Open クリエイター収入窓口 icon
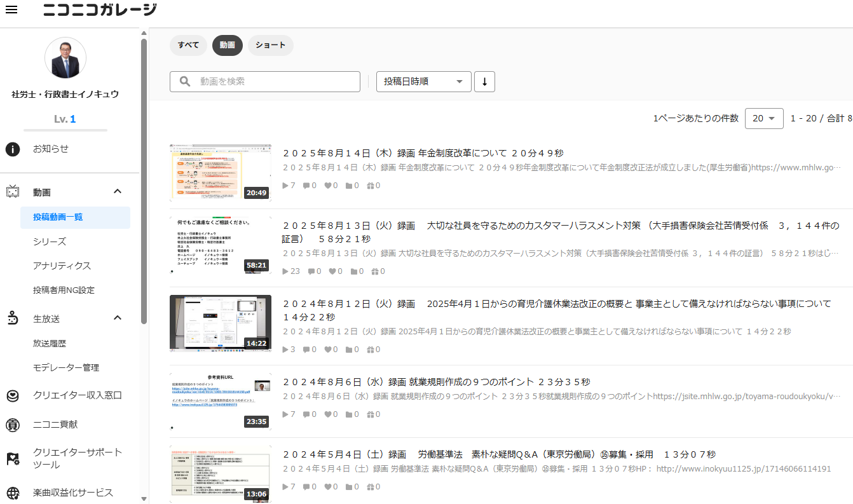853x504 pixels. [x=13, y=395]
